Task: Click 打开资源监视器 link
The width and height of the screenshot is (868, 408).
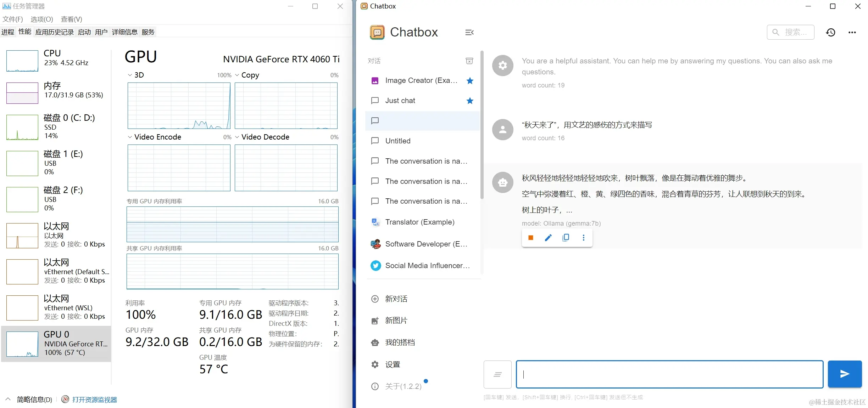Action: [94, 399]
